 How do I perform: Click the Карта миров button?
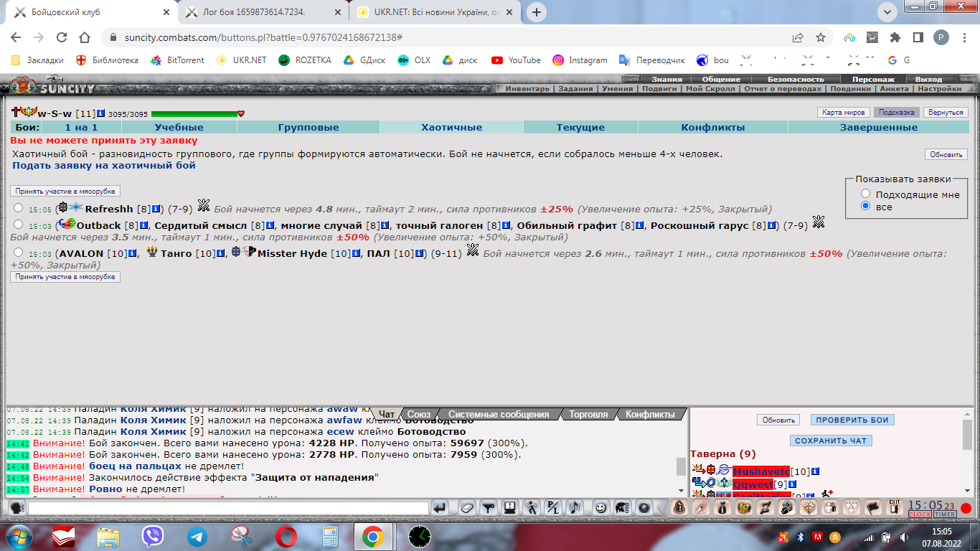click(844, 113)
